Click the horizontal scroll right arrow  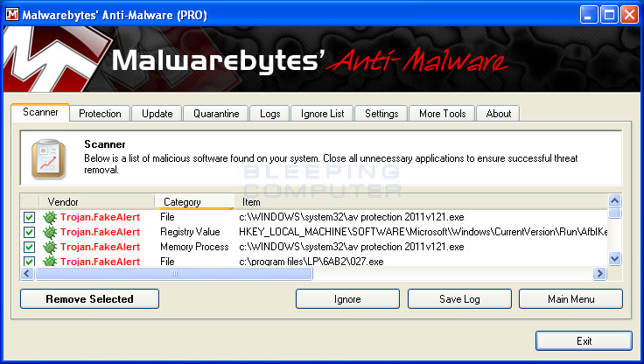click(599, 273)
